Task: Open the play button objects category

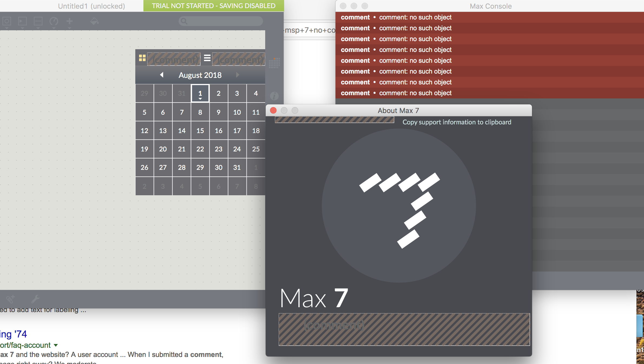Action: (x=22, y=21)
